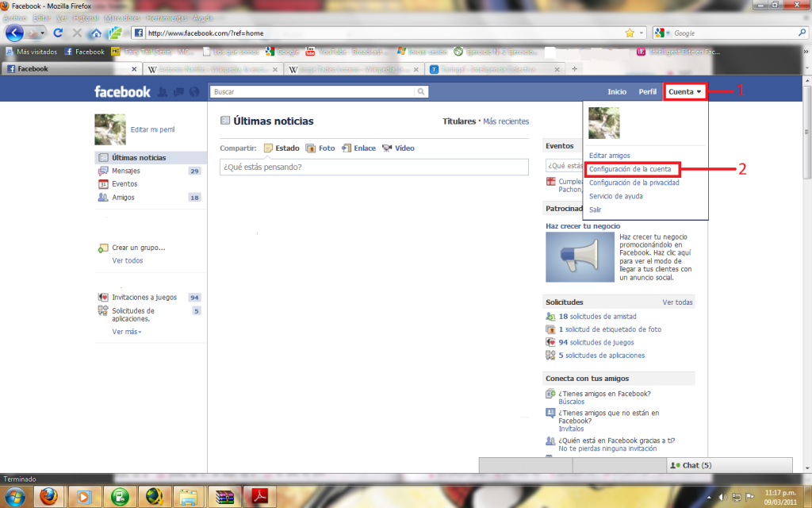Select Configuración de la cuenta menu item

click(x=630, y=169)
